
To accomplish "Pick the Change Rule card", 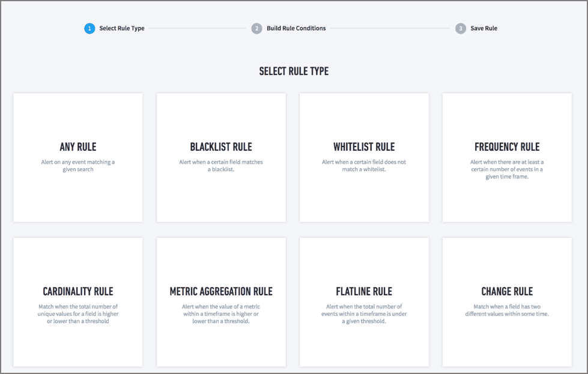I will (507, 302).
